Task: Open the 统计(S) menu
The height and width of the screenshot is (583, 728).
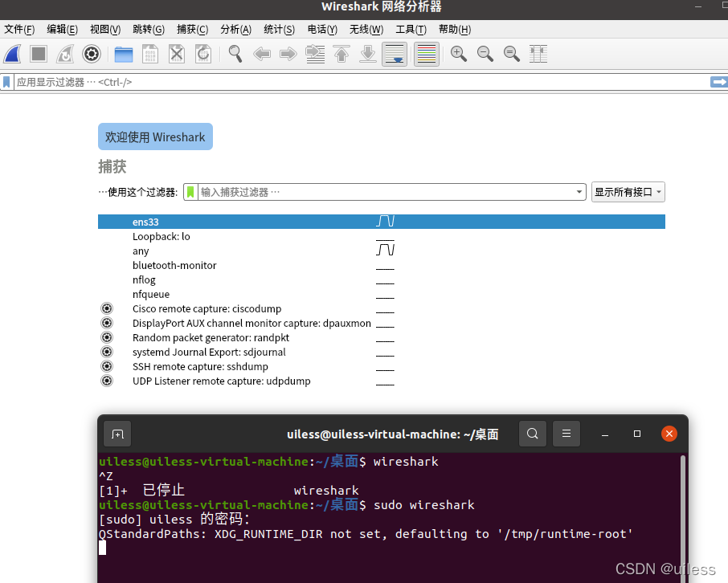Action: click(279, 30)
